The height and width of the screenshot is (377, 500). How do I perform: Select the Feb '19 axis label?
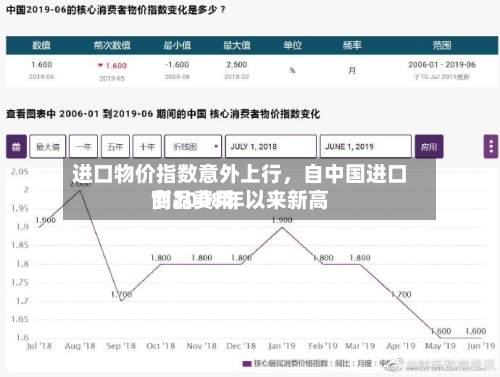click(x=323, y=346)
